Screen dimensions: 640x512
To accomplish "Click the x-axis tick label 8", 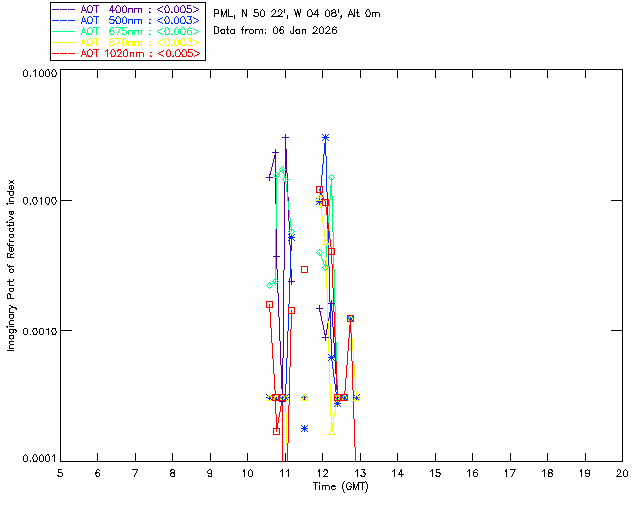I will point(173,473).
